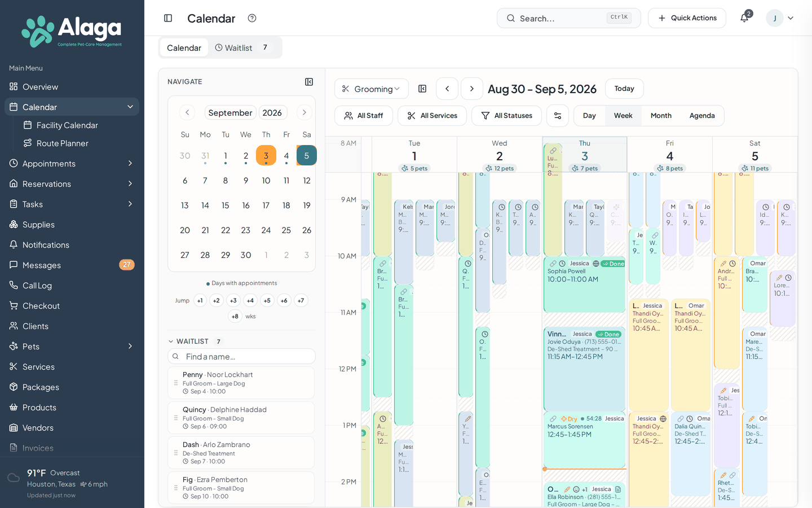
Task: Go to next month in mini calendar
Action: tap(304, 112)
